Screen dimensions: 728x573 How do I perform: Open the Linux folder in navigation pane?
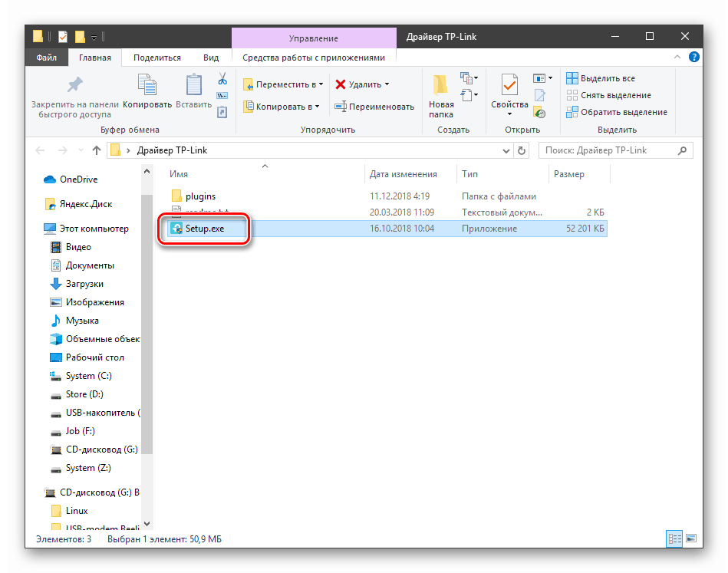click(x=69, y=511)
